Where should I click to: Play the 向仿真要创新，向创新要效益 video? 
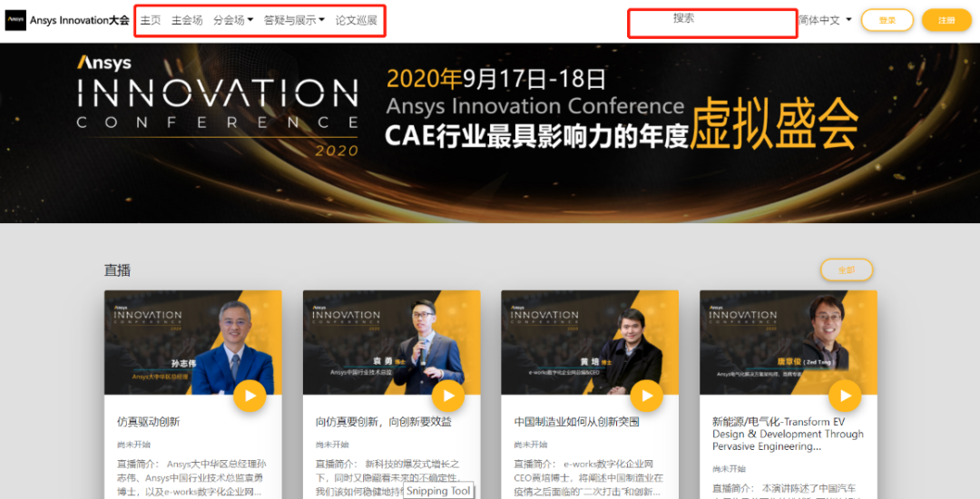[x=448, y=396]
